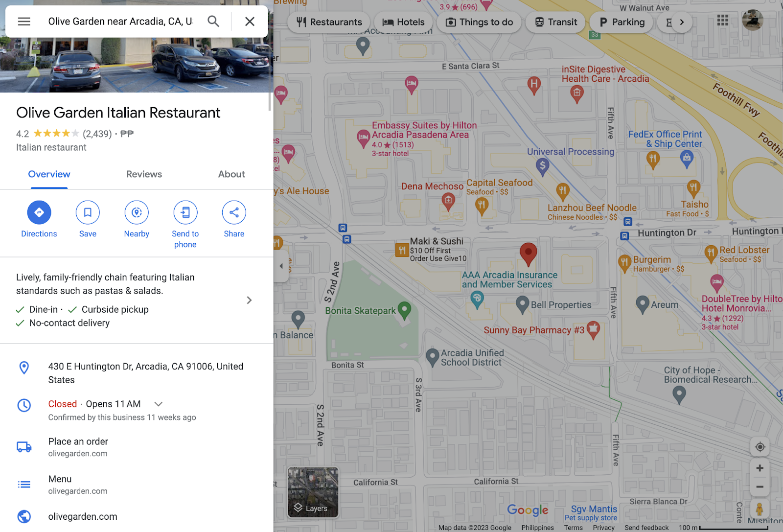The image size is (783, 532).
Task: Show your current location on map
Action: pyautogui.click(x=760, y=447)
